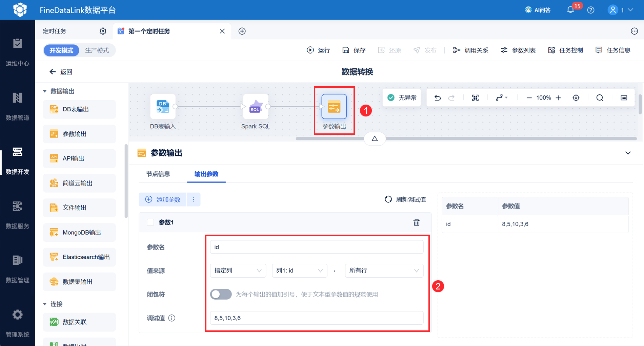Zoom out the canvas with minus
Screen dimensions: 644x346
coord(529,98)
